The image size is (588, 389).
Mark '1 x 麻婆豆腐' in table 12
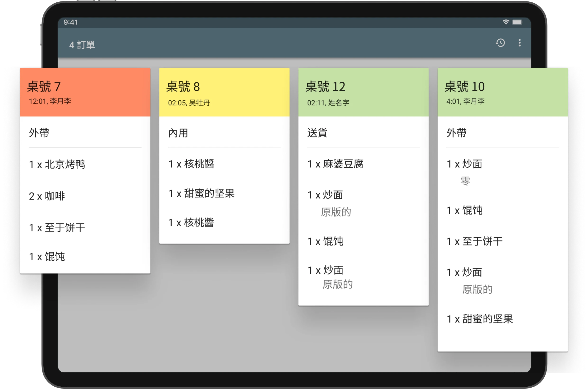point(335,164)
